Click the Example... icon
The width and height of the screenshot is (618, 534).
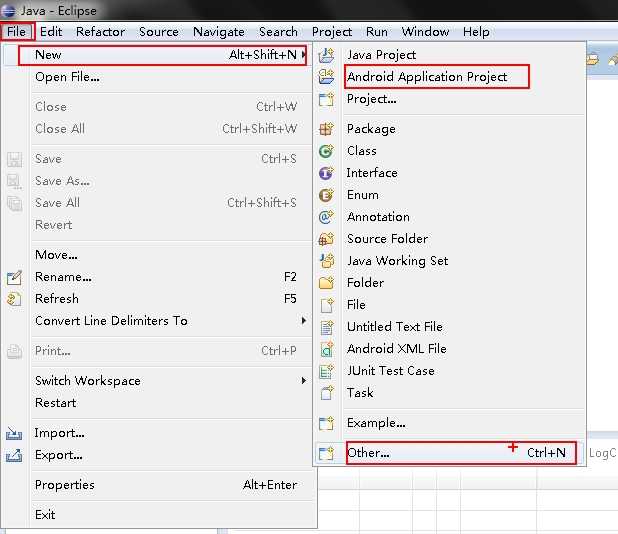326,423
